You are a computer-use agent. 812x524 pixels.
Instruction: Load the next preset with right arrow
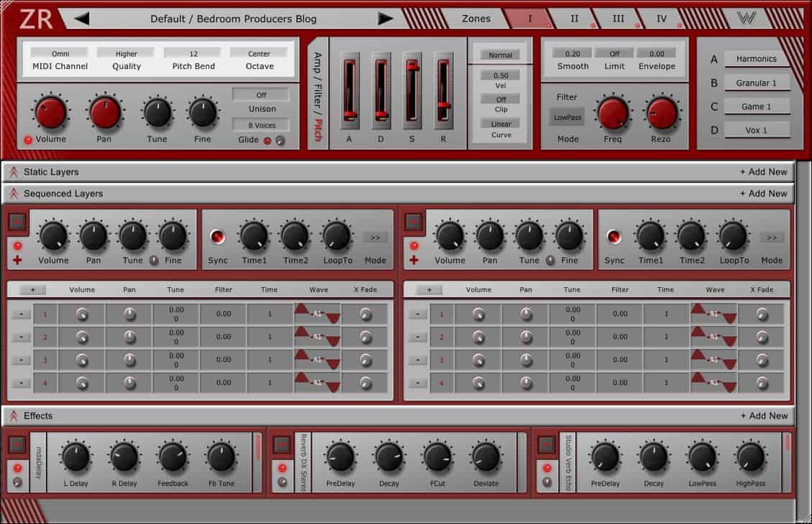coord(386,19)
